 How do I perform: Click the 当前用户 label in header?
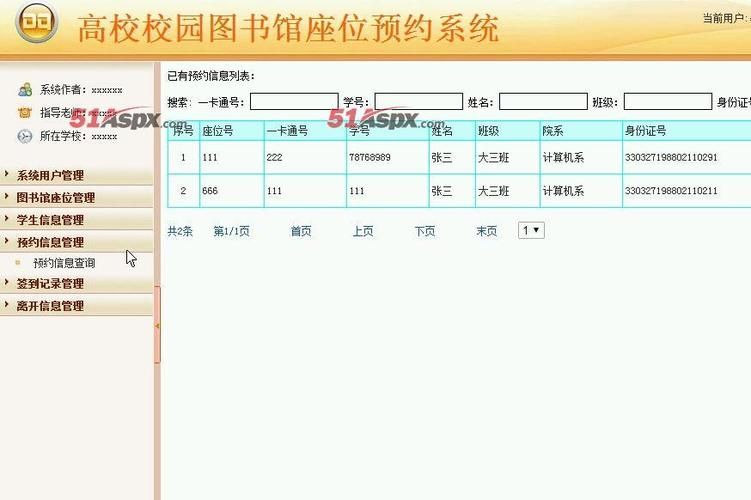coord(725,19)
